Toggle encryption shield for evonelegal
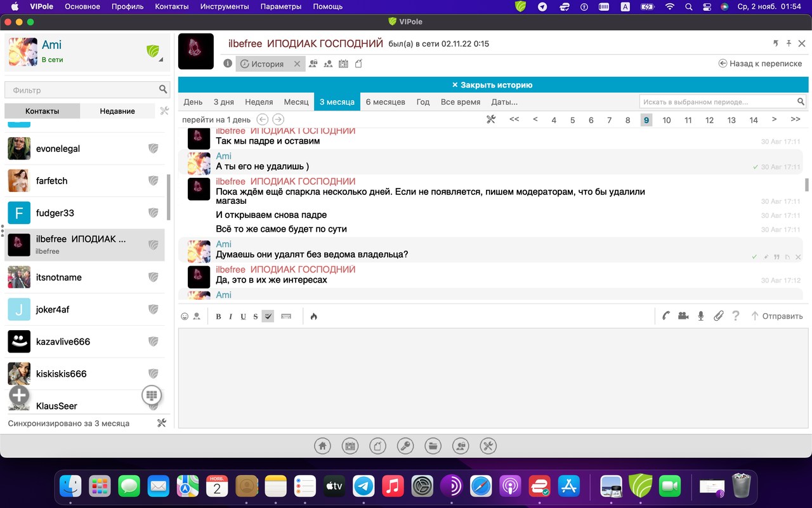Viewport: 812px width, 508px height. [153, 149]
